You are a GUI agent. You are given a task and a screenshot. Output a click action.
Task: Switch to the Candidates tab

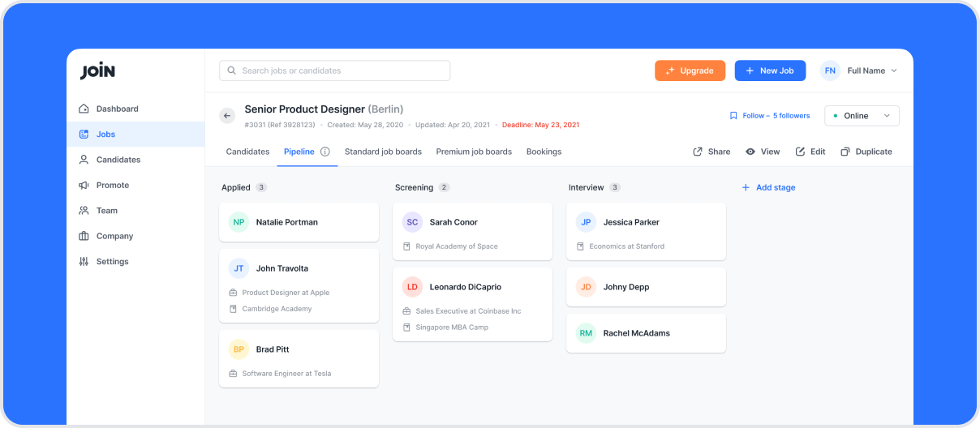247,152
